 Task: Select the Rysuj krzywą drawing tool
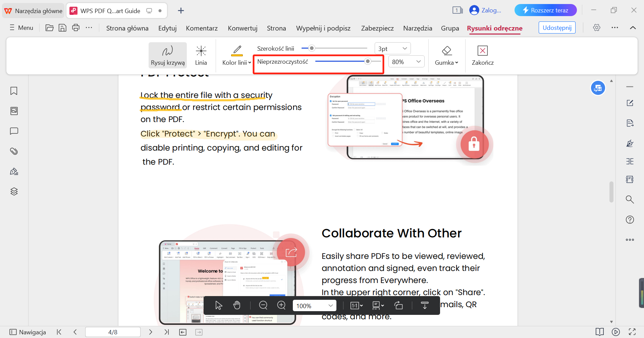point(167,55)
